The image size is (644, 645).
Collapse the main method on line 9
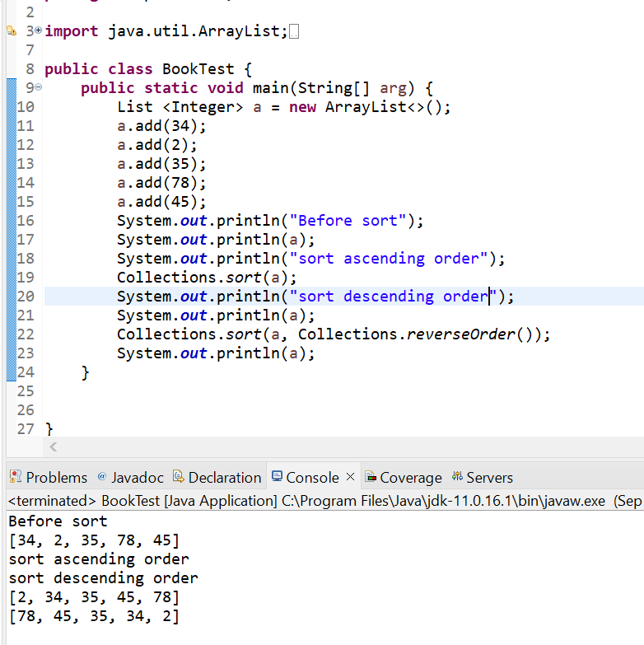(38, 87)
